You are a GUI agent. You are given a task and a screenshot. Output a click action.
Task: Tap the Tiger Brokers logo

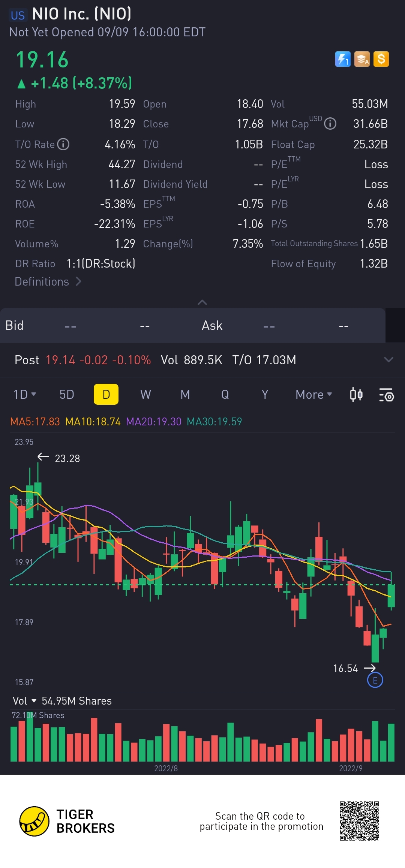[x=67, y=821]
